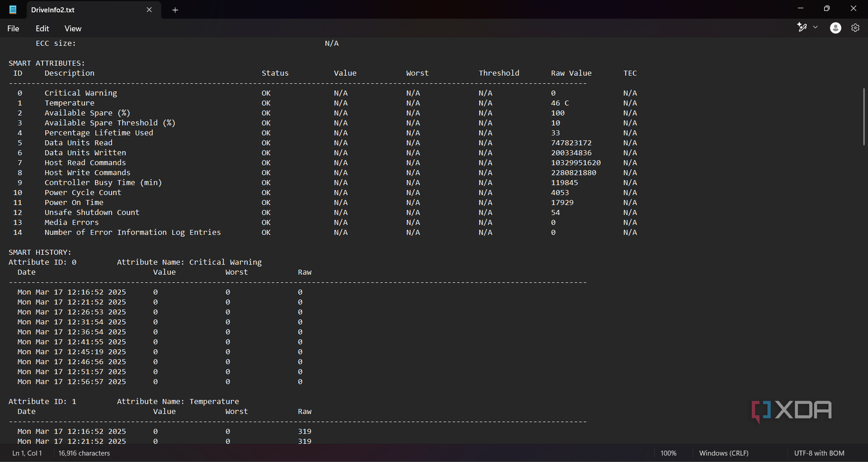Image resolution: width=868 pixels, height=462 pixels.
Task: Click the SMART ATTRIBUTES: heading
Action: coord(47,63)
